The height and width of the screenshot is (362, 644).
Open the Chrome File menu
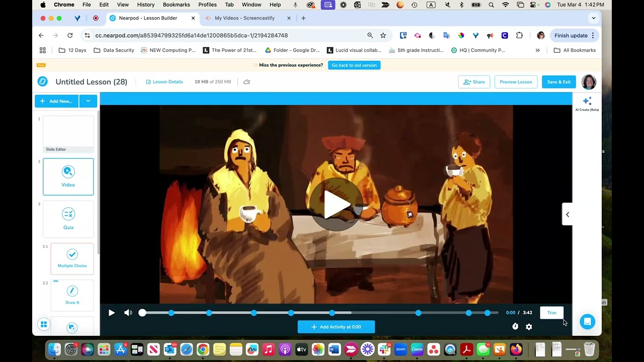(87, 5)
